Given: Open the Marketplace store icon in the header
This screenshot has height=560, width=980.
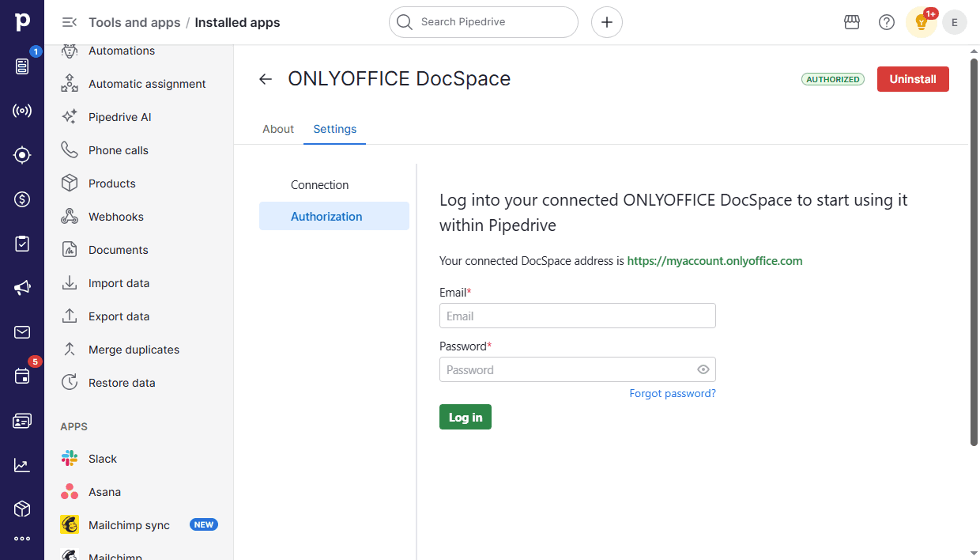Looking at the screenshot, I should click(x=852, y=22).
